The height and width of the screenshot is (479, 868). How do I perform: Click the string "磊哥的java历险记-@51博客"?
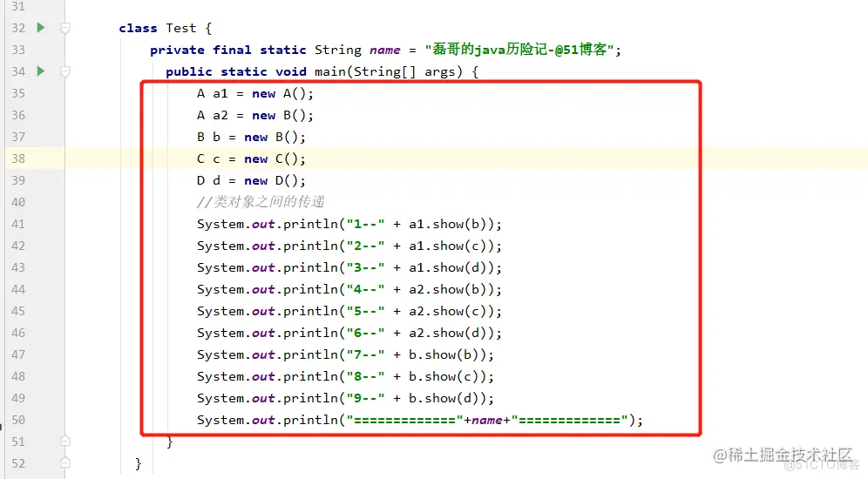(x=519, y=50)
